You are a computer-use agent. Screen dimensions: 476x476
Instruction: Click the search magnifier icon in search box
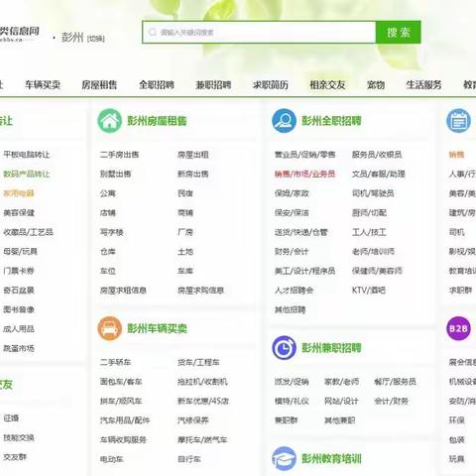153,32
